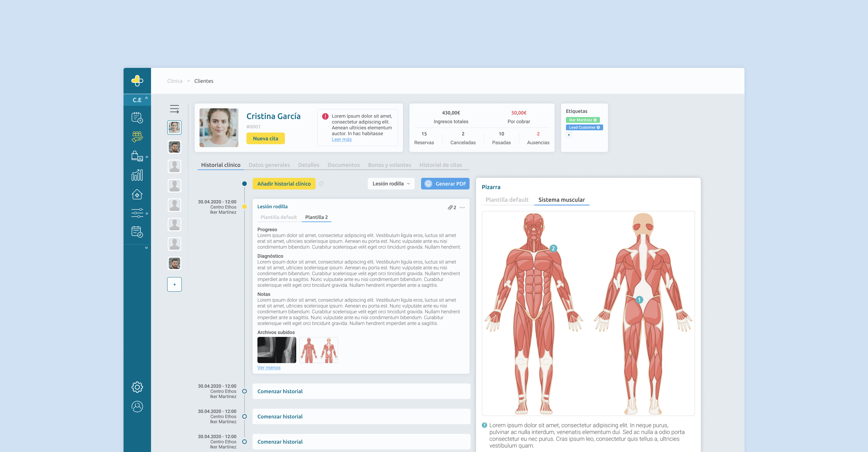Click the Ver menos link under Archivos subidos

point(268,368)
